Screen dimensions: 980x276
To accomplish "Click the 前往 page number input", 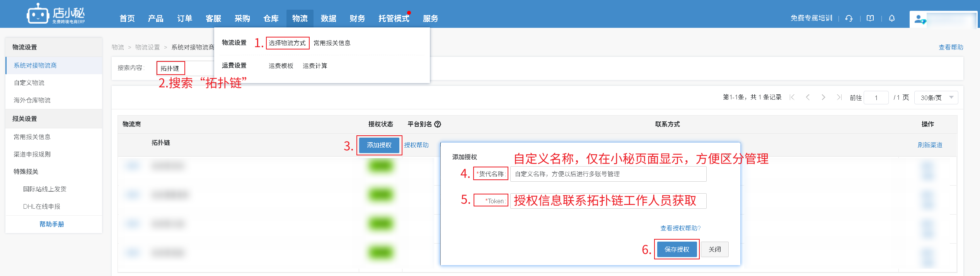I will coord(876,97).
